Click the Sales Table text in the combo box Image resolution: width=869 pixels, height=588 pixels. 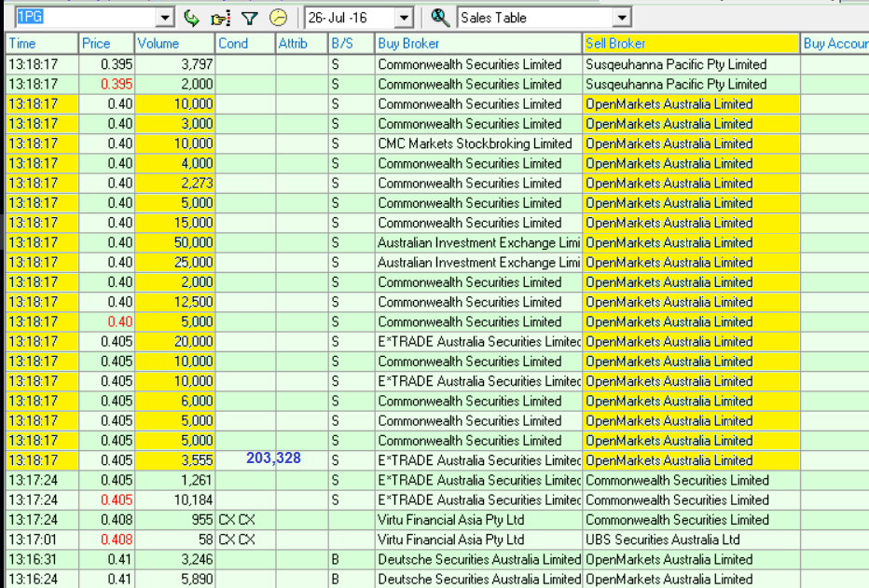pyautogui.click(x=494, y=18)
